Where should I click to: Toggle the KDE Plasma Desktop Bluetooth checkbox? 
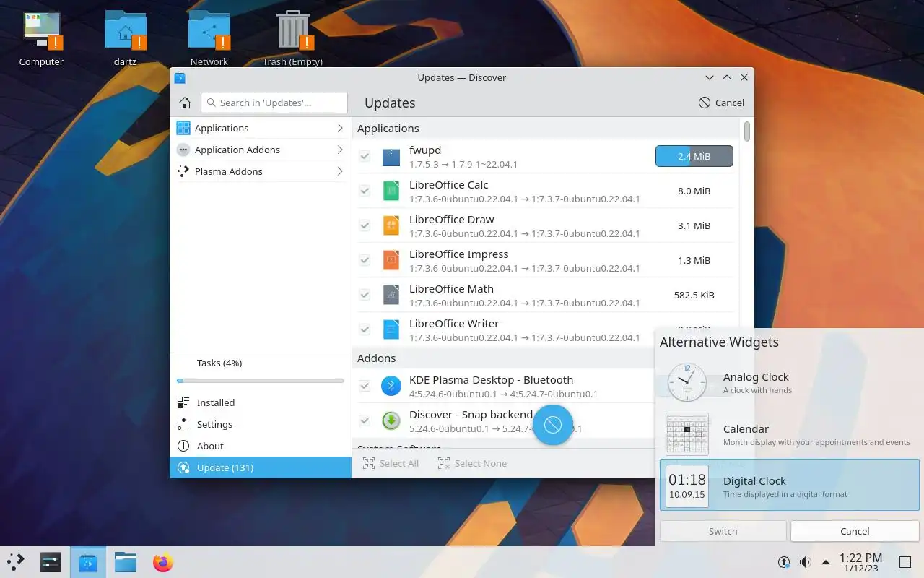point(365,386)
